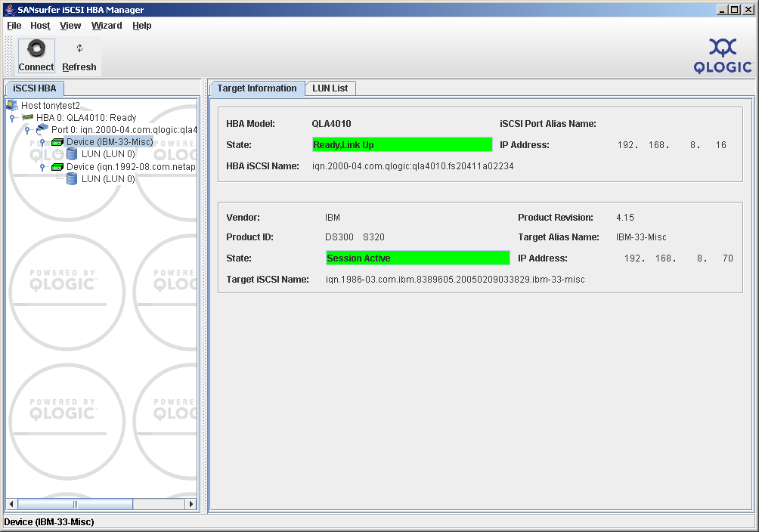The image size is (759, 532).
Task: Click the Refresh toolbar icon
Action: [79, 48]
